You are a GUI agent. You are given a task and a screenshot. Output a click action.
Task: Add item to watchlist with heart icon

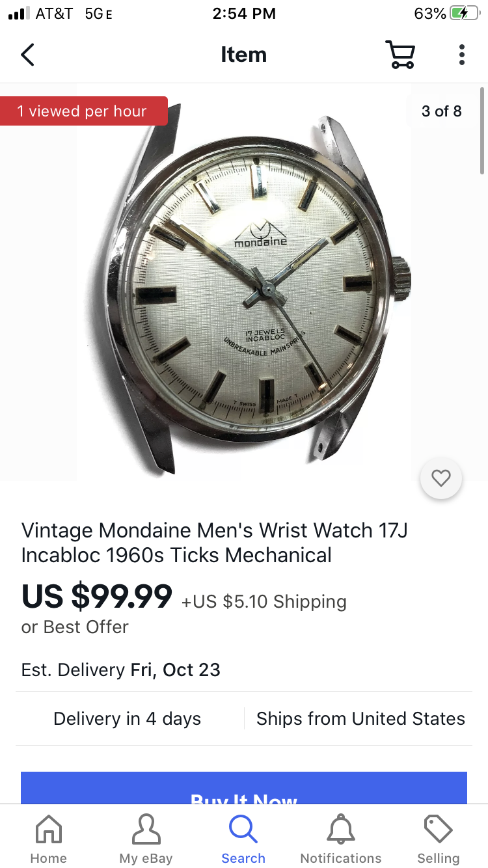click(x=441, y=479)
